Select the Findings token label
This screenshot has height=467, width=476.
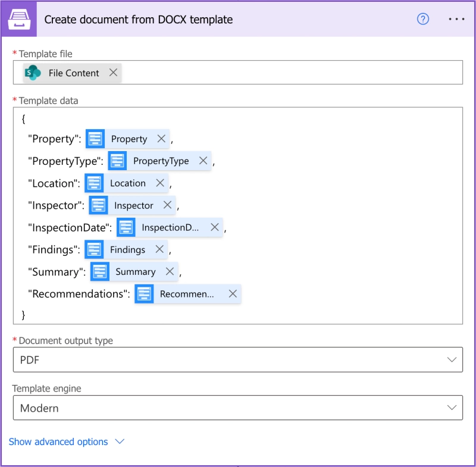(127, 250)
